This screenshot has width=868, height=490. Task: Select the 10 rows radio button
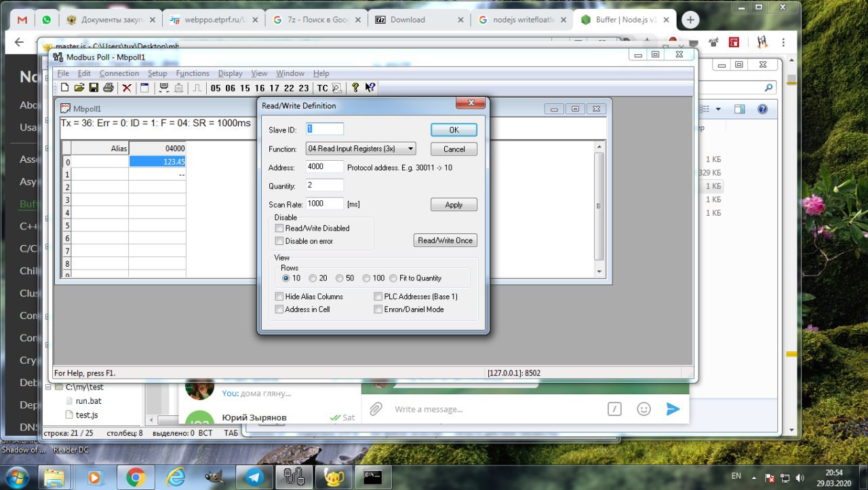[x=286, y=278]
